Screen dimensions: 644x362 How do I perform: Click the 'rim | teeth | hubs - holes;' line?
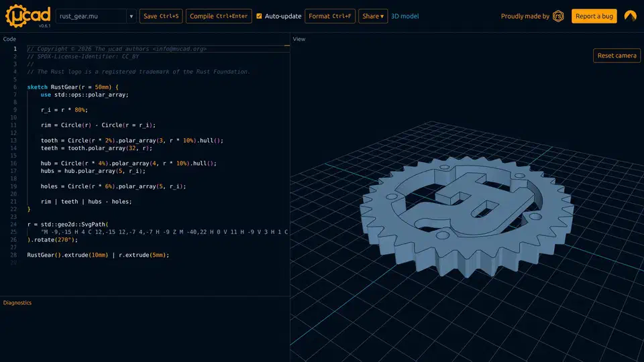pos(87,202)
